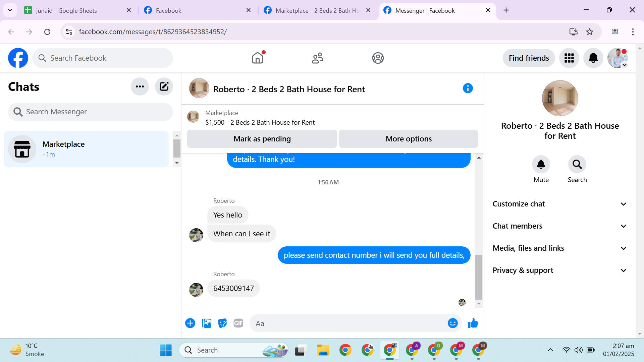Click the listing thumbnail in chat header
The image size is (644, 362).
pyautogui.click(x=199, y=88)
